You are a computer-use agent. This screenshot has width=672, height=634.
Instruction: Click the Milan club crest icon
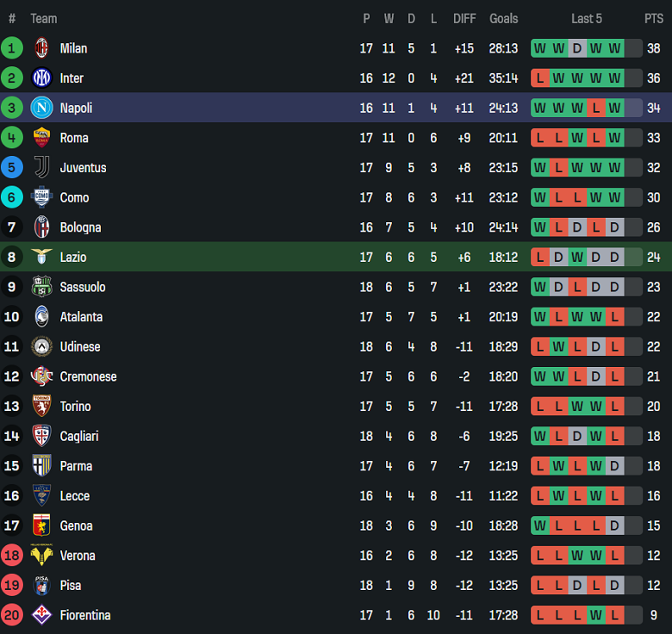click(x=41, y=48)
